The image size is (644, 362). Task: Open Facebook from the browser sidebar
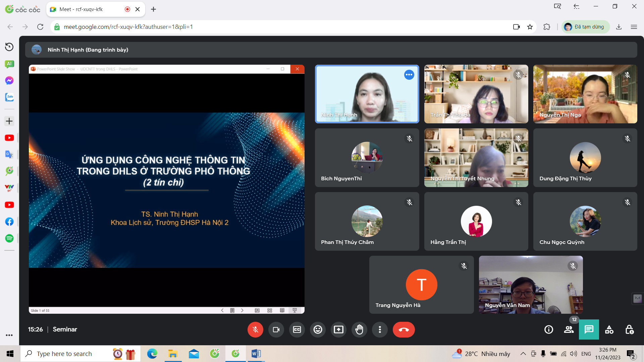pyautogui.click(x=9, y=222)
